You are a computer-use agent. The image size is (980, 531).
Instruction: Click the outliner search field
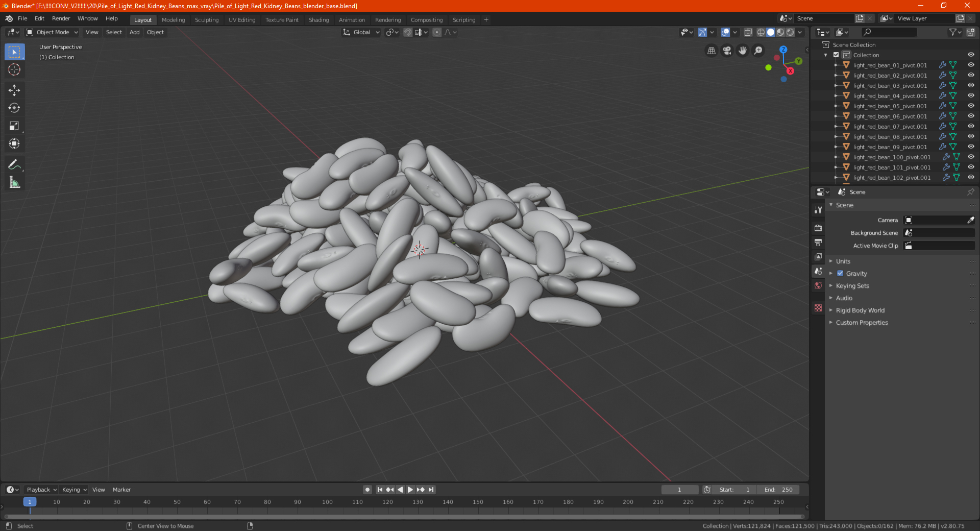tap(889, 32)
